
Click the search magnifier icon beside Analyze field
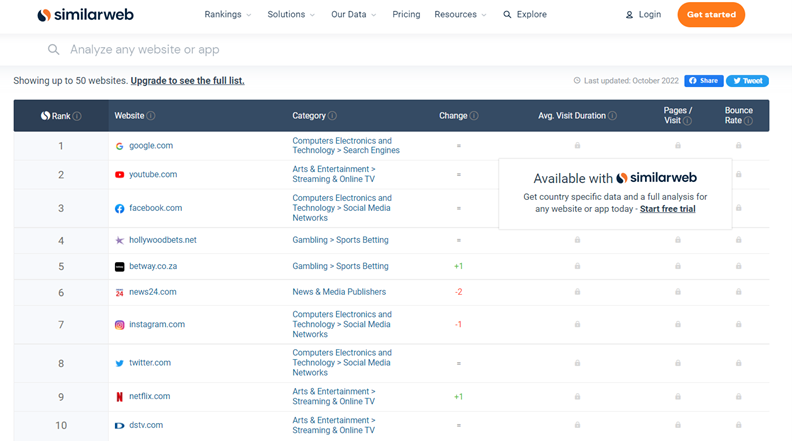[x=54, y=50]
